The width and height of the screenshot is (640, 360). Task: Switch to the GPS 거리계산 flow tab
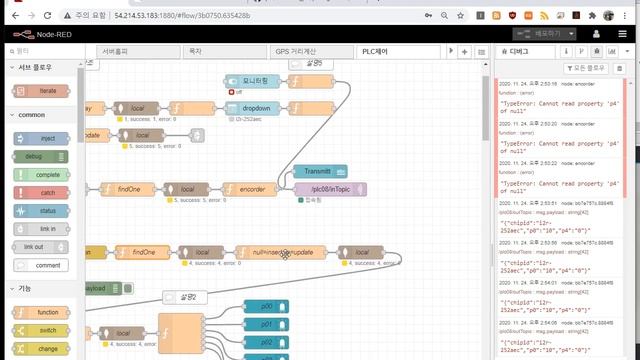click(311, 52)
